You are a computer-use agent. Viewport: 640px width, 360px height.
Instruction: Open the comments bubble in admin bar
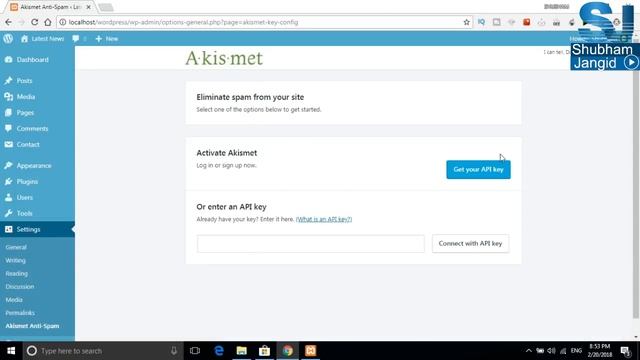pos(76,39)
